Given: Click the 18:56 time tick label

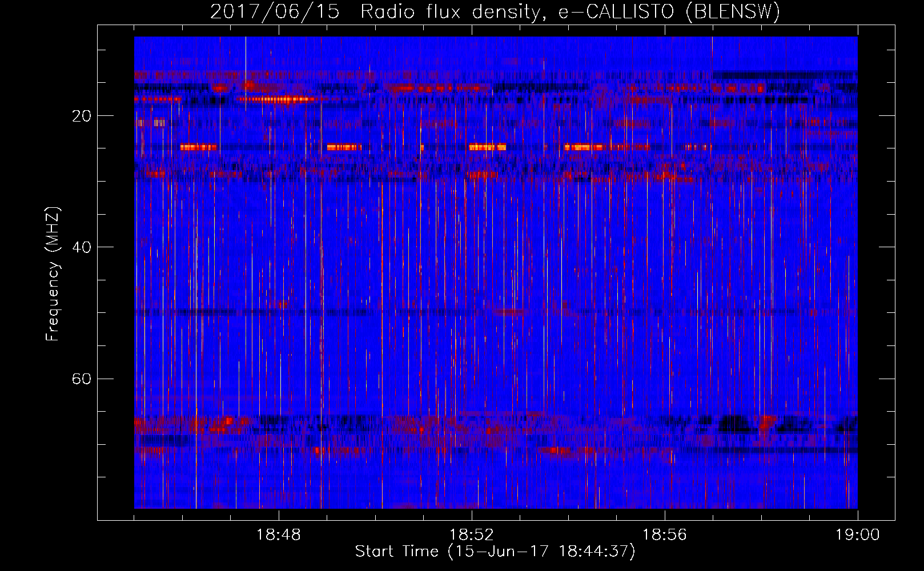Looking at the screenshot, I should coord(665,535).
